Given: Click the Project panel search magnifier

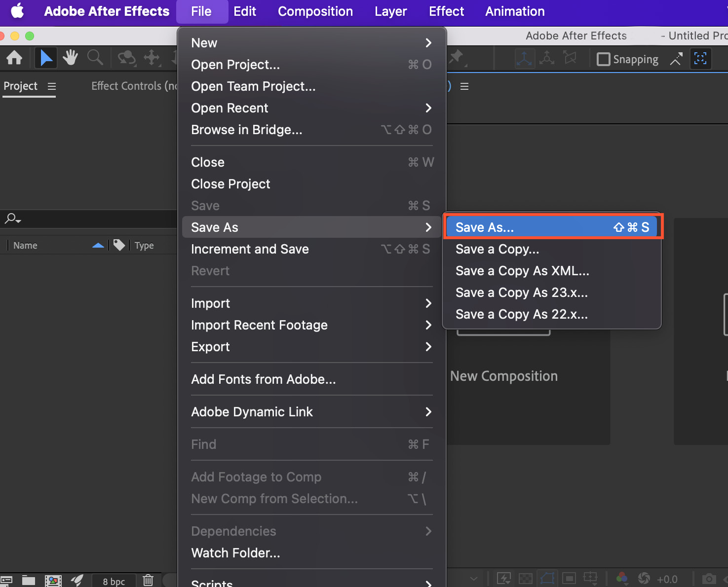Looking at the screenshot, I should tap(12, 218).
